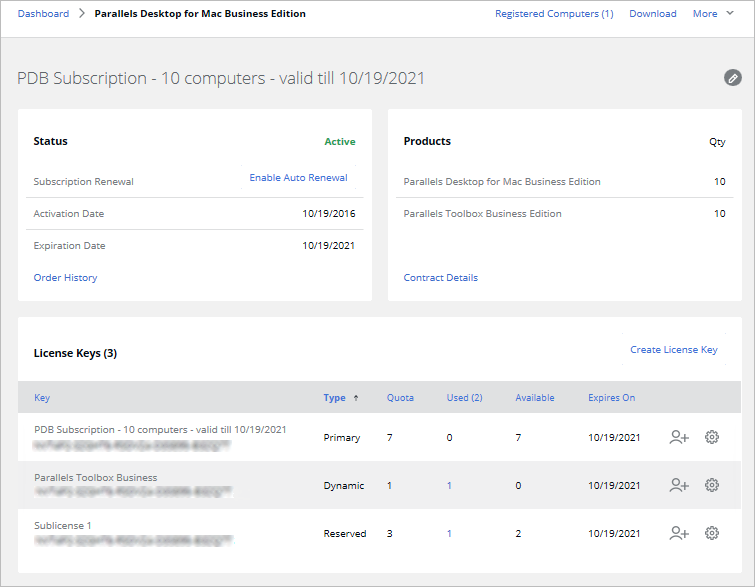Click the Dynamic type cell
This screenshot has width=755, height=587.
tap(343, 485)
